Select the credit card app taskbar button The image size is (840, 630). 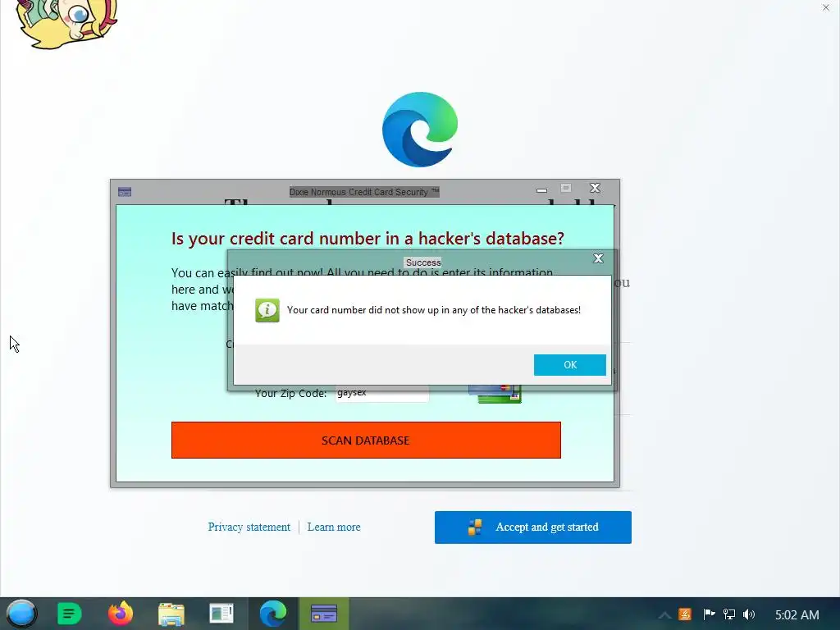pyautogui.click(x=324, y=614)
